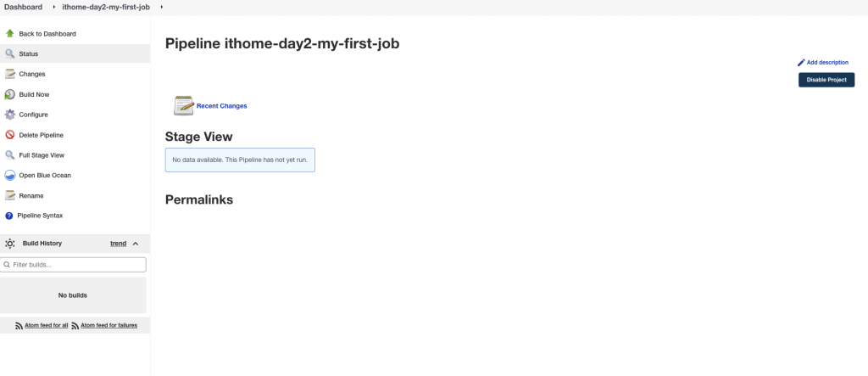Click the Add description link
The width and height of the screenshot is (868, 376).
coord(827,63)
